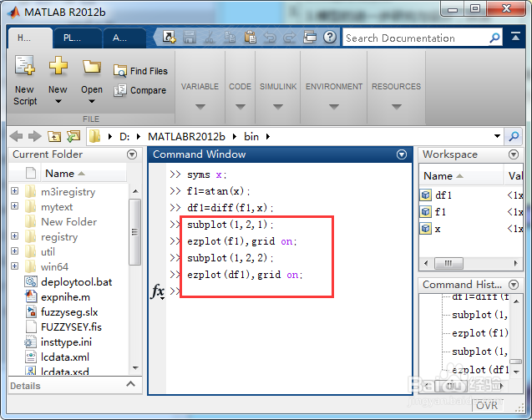532x420 pixels.
Task: Open the Open button dropdown arrow
Action: click(x=92, y=101)
